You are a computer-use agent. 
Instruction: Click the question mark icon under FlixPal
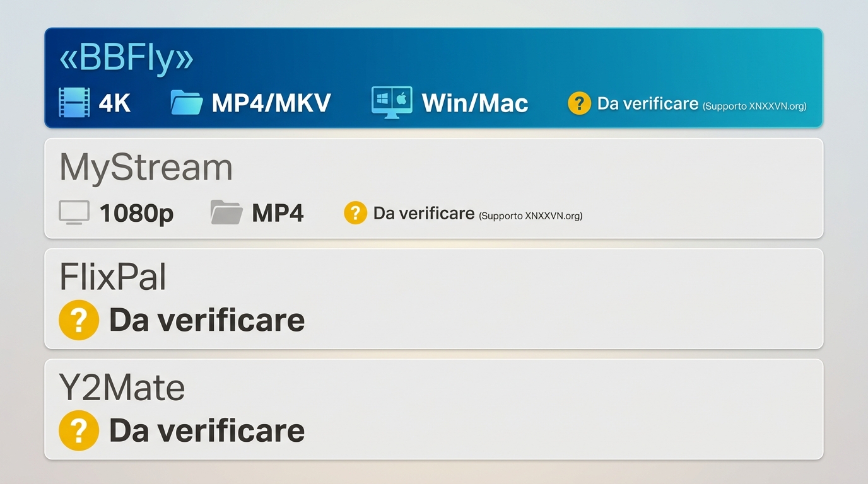tap(79, 320)
